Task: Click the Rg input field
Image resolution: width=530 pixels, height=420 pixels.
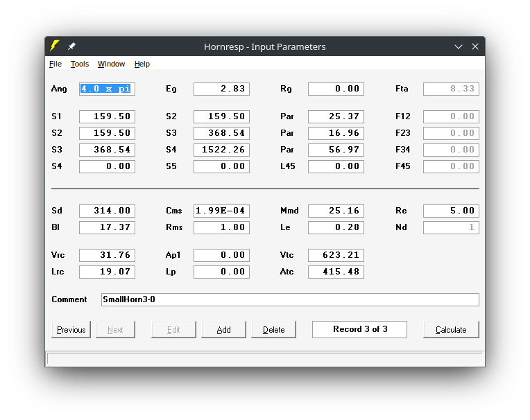Action: (336, 89)
